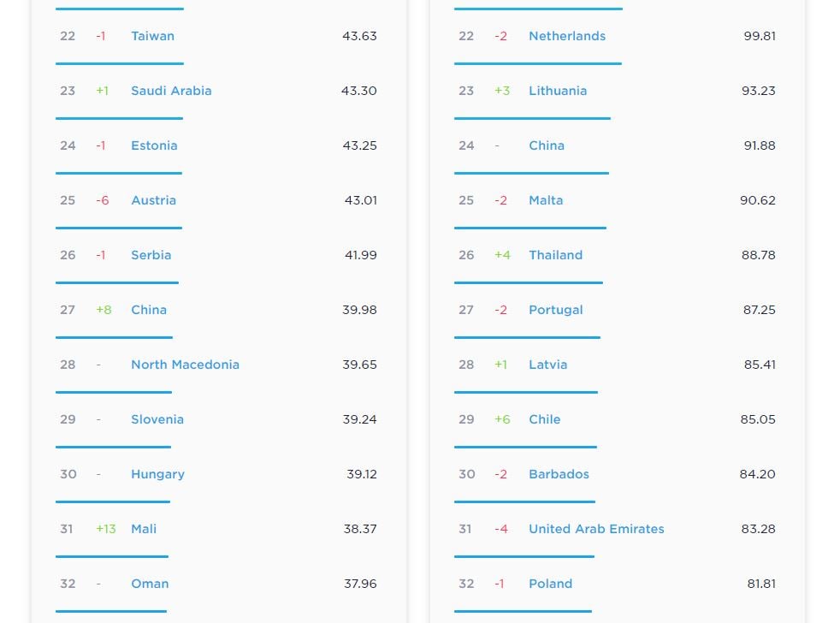Open the Serbia link
Image resolution: width=840 pixels, height=623 pixels.
tap(151, 255)
